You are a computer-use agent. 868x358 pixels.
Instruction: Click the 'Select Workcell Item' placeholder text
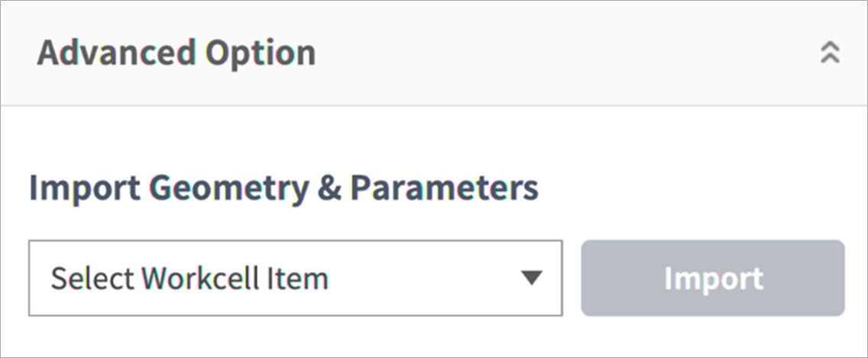point(189,279)
